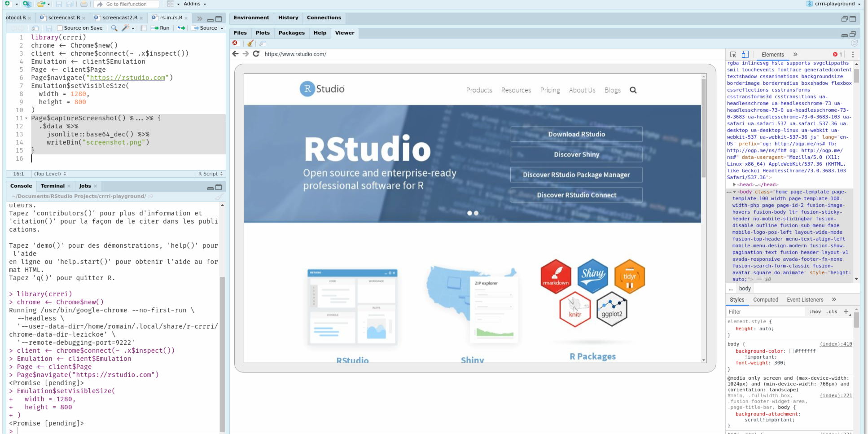868x434 pixels.
Task: Click the Print icon in the main toolbar
Action: click(x=84, y=4)
